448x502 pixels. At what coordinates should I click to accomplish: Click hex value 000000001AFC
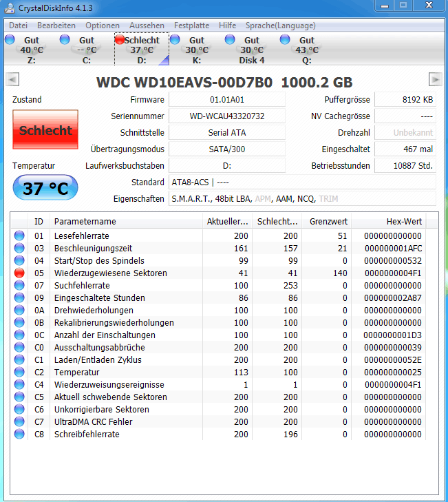point(393,249)
